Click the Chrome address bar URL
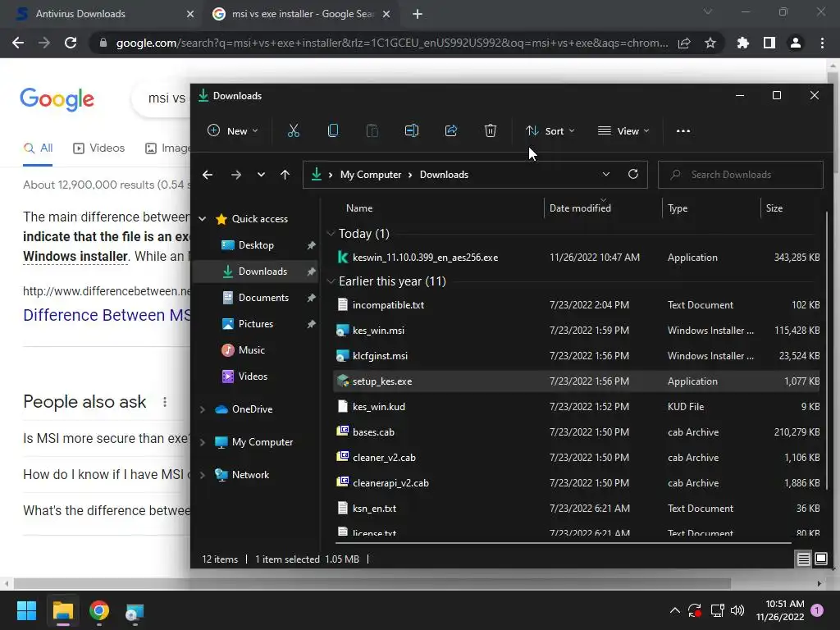Screen dimensions: 840x630 pyautogui.click(x=391, y=43)
